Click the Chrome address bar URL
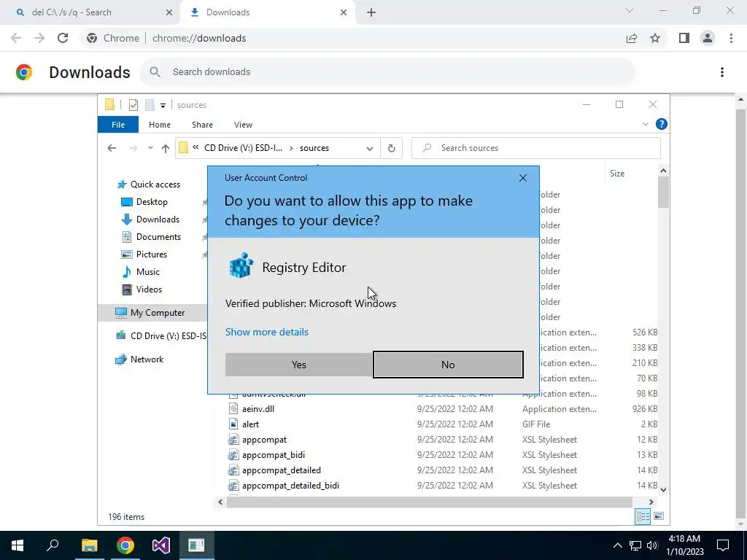The width and height of the screenshot is (747, 560). [x=199, y=38]
